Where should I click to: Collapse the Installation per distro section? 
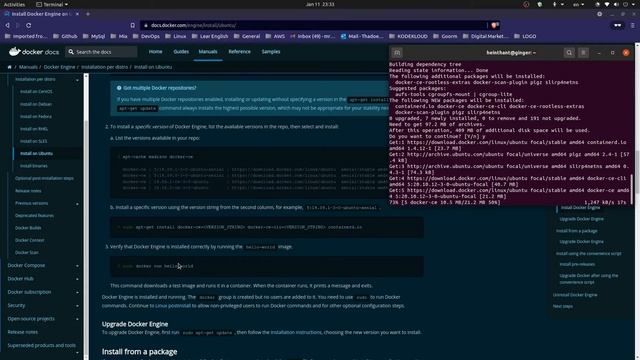pos(77,80)
